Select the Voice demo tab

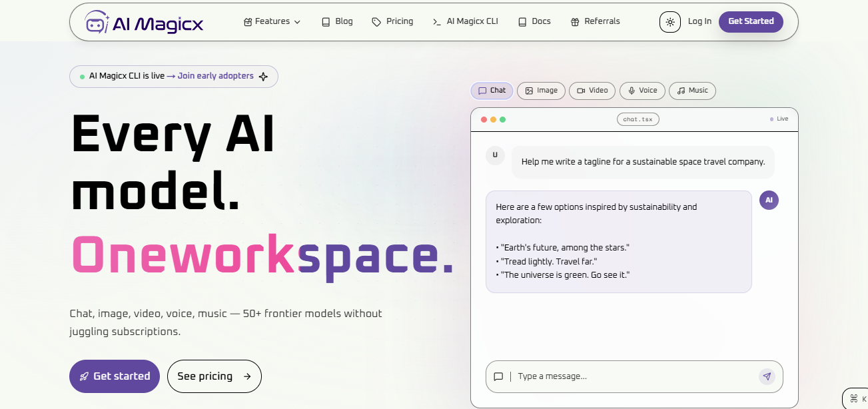(x=642, y=91)
